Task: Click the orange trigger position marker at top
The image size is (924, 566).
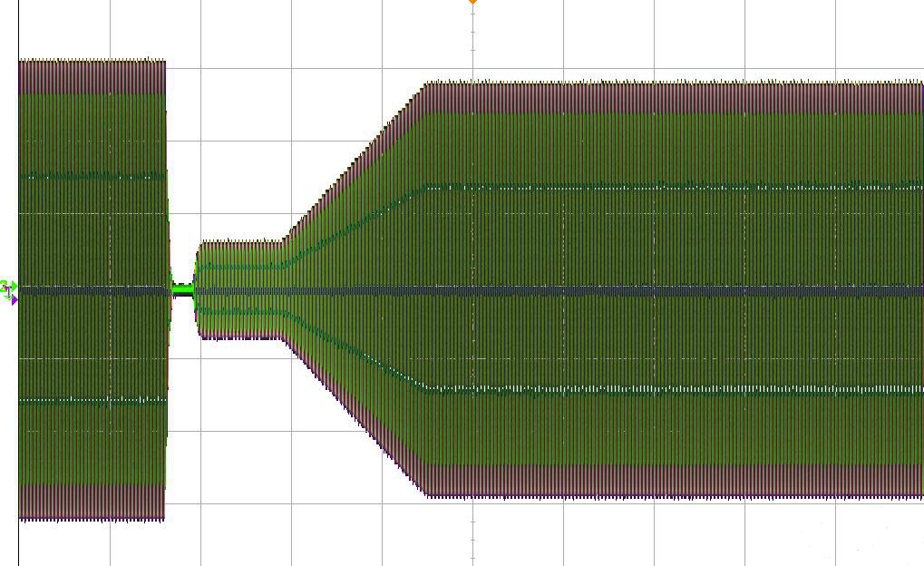Action: [x=472, y=3]
